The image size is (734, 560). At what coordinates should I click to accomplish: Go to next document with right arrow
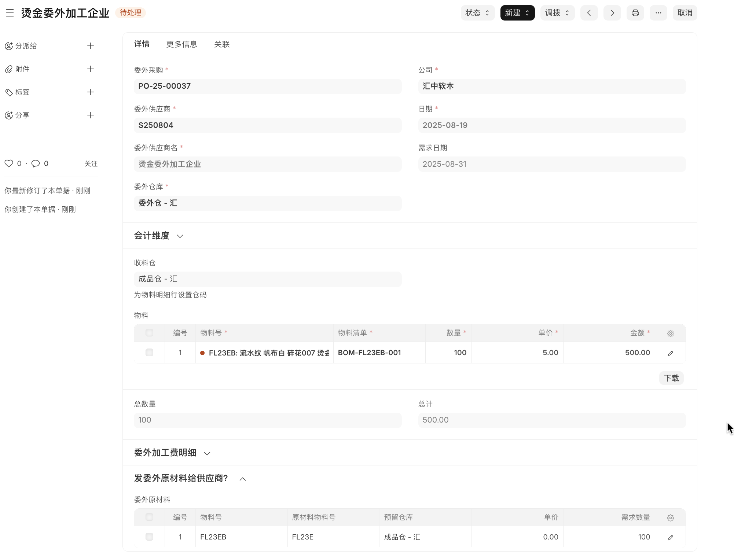(x=612, y=13)
